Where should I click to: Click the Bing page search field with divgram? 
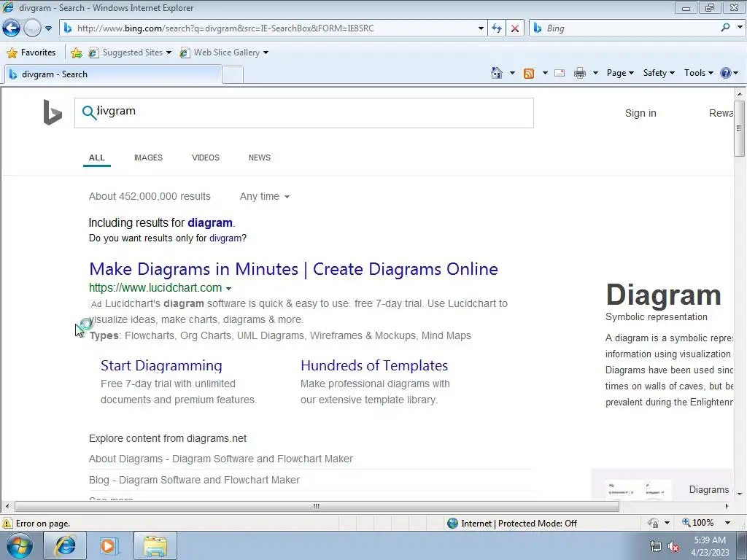(x=304, y=113)
